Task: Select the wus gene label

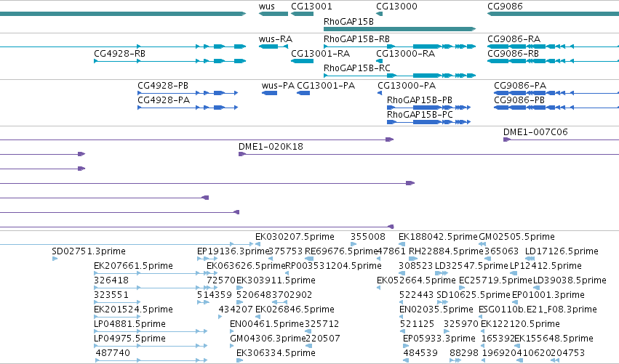Action: coord(266,7)
